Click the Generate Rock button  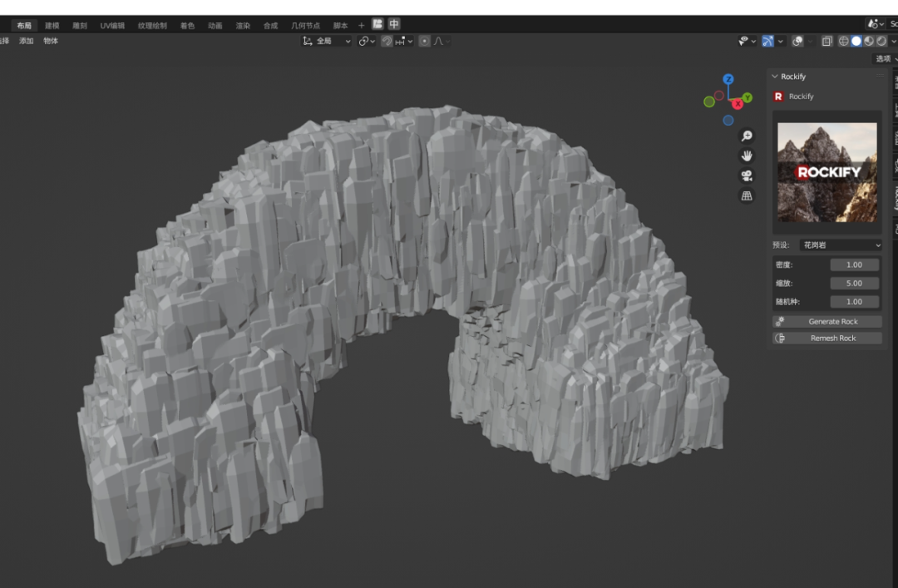[827, 322]
